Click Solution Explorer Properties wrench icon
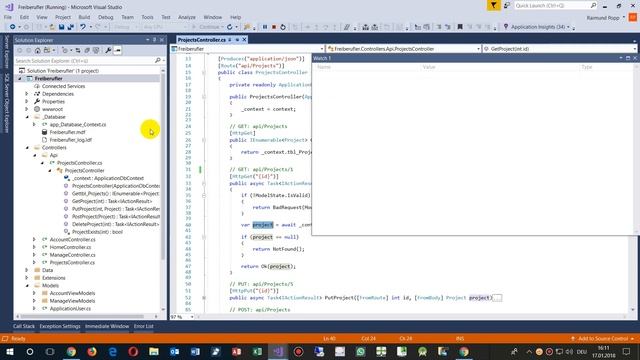This screenshot has width=640, height=360. [x=108, y=50]
